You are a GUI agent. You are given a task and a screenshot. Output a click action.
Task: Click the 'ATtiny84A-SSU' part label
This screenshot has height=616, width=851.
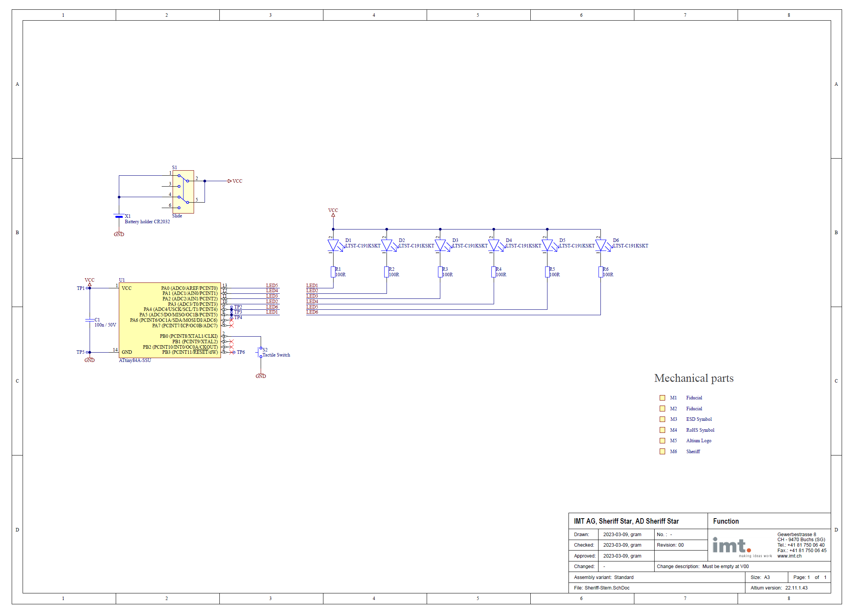click(135, 360)
